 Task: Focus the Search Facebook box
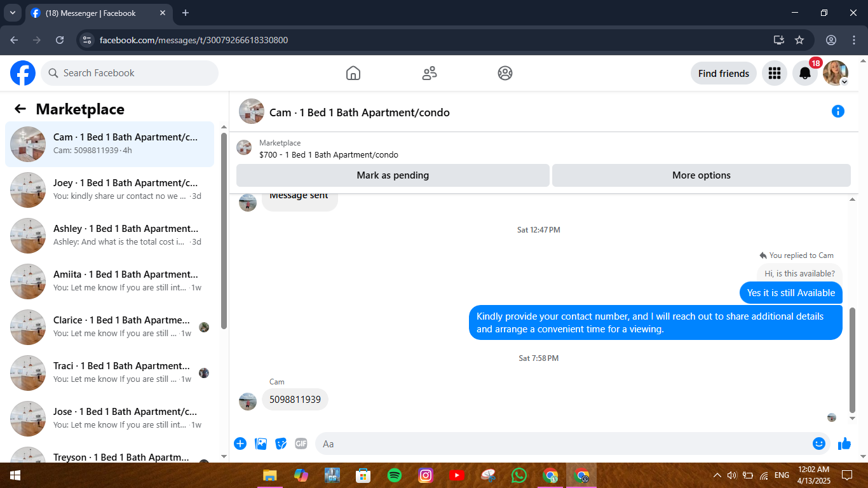(x=130, y=73)
